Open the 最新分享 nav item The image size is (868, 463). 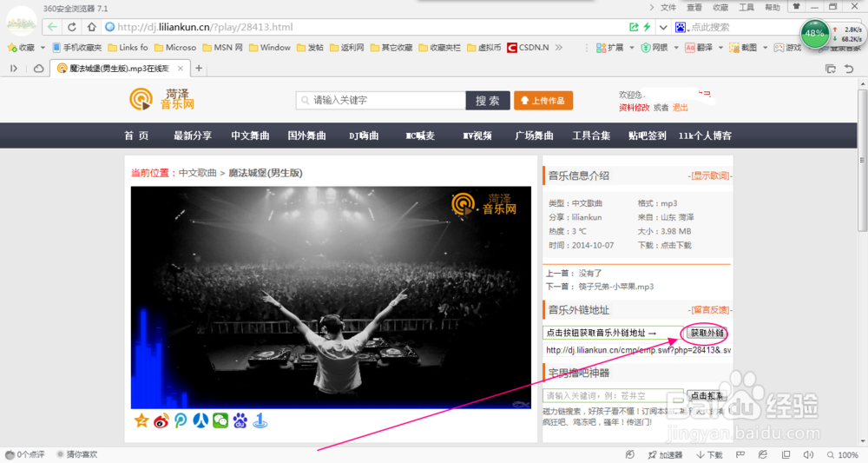tap(193, 136)
